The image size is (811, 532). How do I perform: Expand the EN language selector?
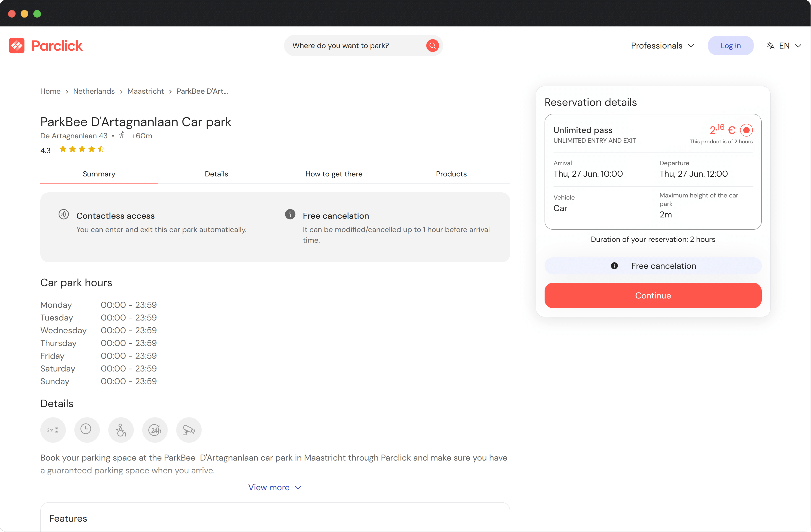pos(785,45)
